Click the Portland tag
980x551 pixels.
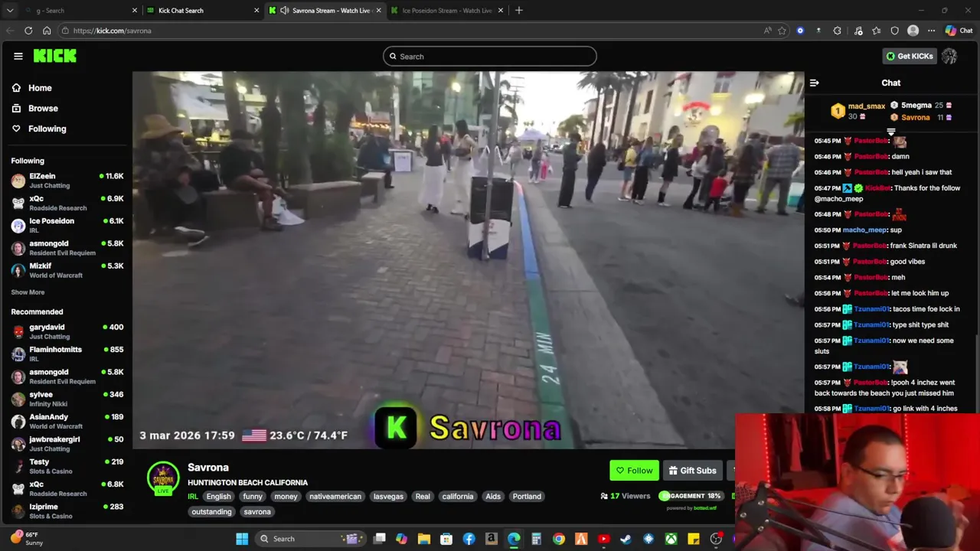(527, 497)
